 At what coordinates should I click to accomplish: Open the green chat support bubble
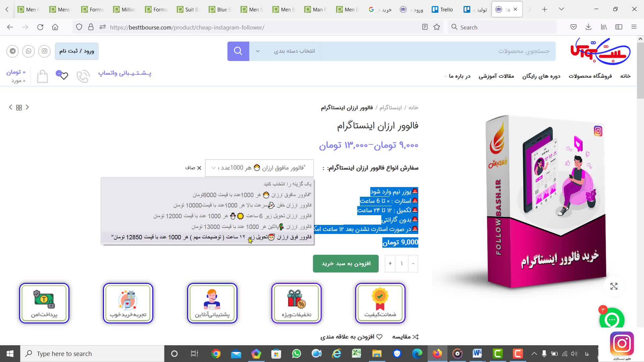tap(612, 320)
